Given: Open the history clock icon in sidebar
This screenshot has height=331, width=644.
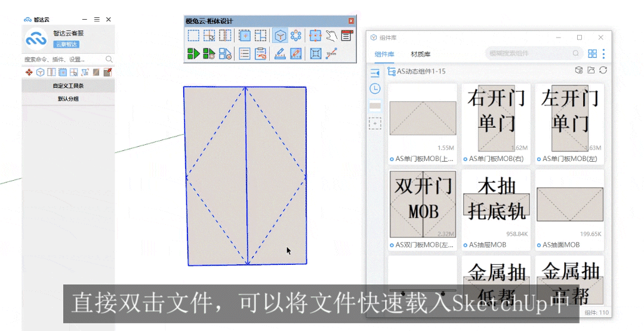Looking at the screenshot, I should click(x=375, y=89).
